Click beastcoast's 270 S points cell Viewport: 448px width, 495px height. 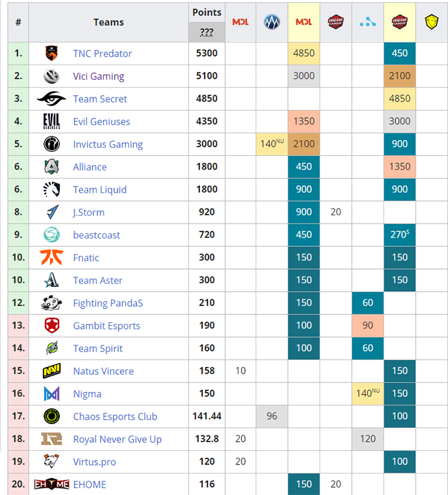pos(400,234)
